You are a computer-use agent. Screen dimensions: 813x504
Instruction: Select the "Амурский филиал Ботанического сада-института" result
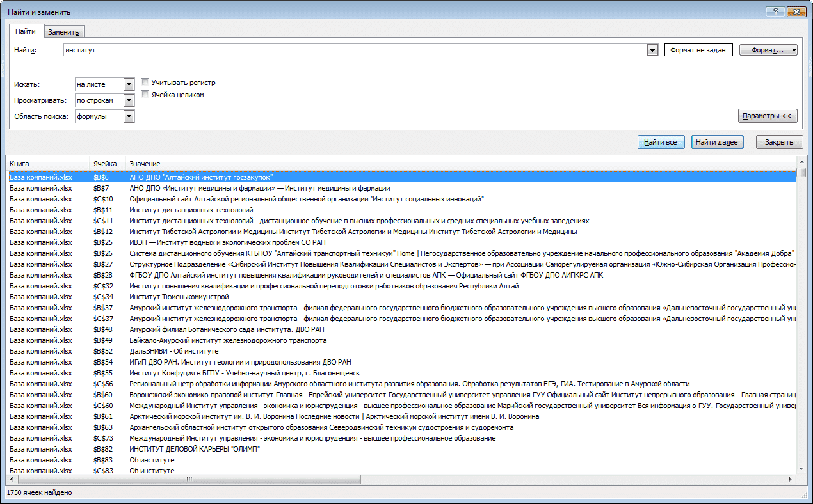coord(401,329)
